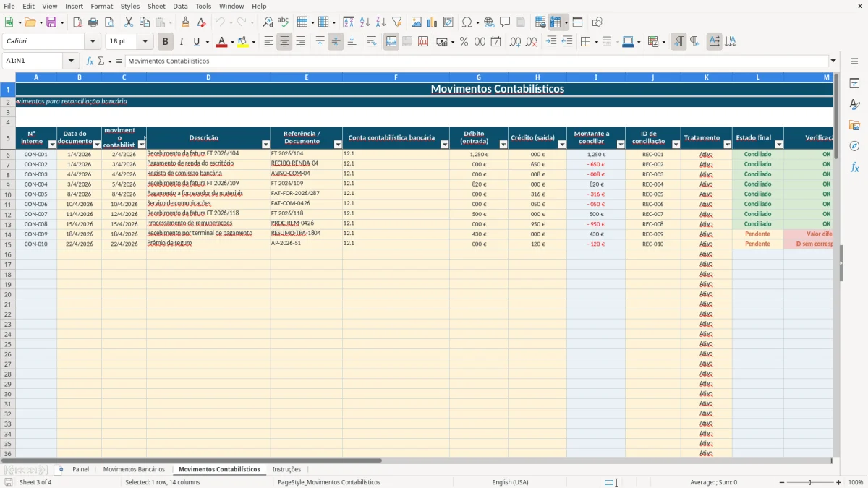The height and width of the screenshot is (488, 868).
Task: Click the Clear Direct Formatting icon
Action: point(201,22)
